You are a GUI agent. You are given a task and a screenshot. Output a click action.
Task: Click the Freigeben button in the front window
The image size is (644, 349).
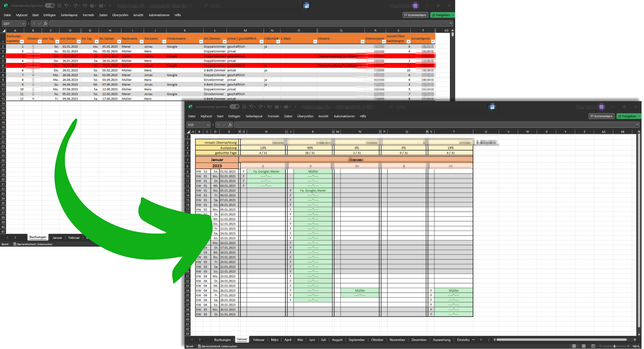627,116
